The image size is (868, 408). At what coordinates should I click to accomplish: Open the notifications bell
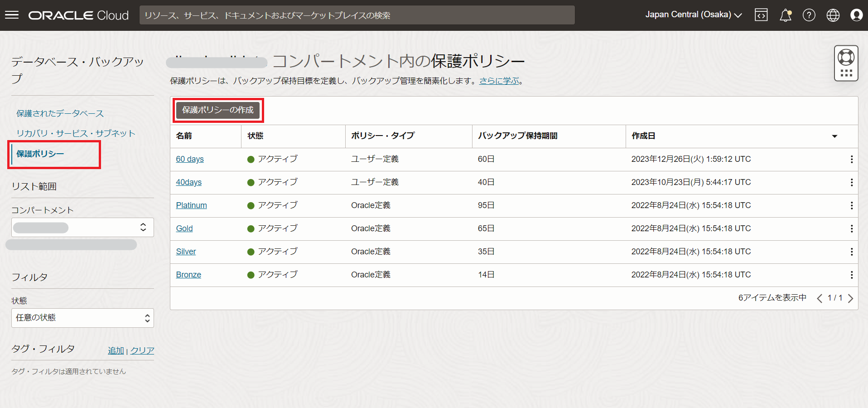coord(785,15)
